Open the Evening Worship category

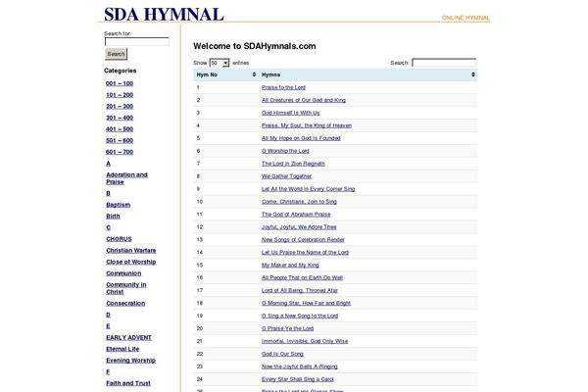pos(131,360)
